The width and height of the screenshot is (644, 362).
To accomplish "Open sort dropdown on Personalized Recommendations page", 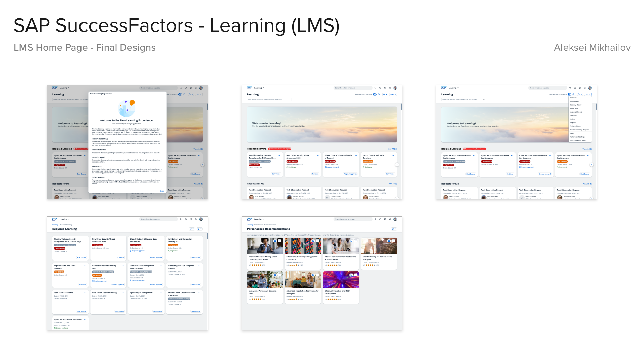I will pos(394,229).
